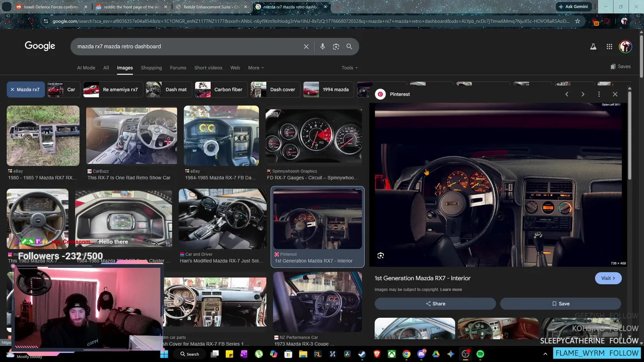
Task: Open the preview panel's three-dot menu
Action: click(x=599, y=94)
